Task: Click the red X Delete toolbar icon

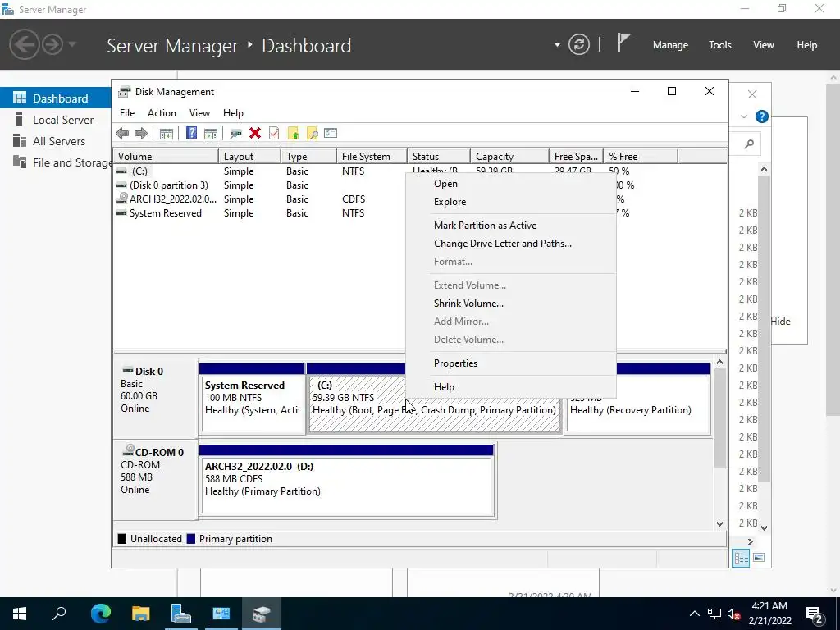Action: (255, 134)
